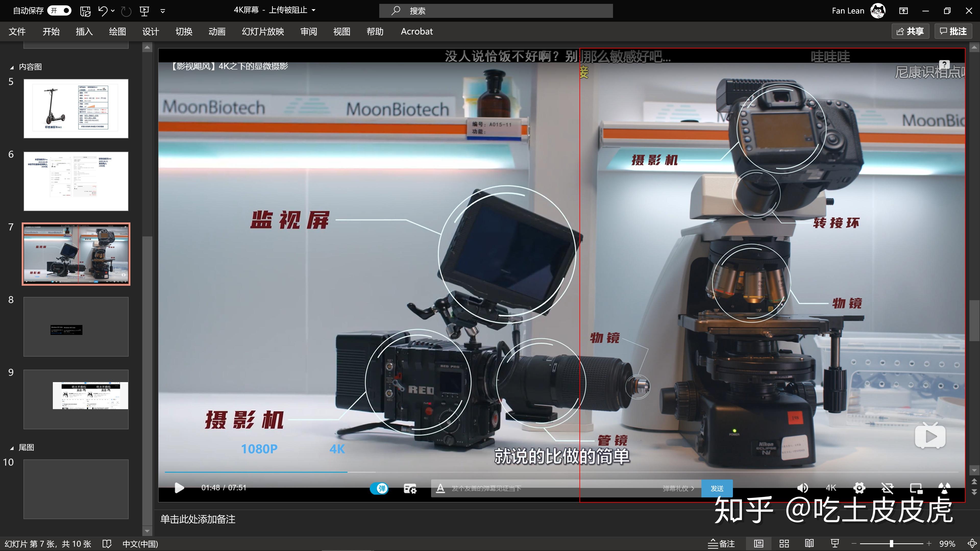This screenshot has height=551, width=980.
Task: Click the zoom out minus button
Action: (854, 544)
